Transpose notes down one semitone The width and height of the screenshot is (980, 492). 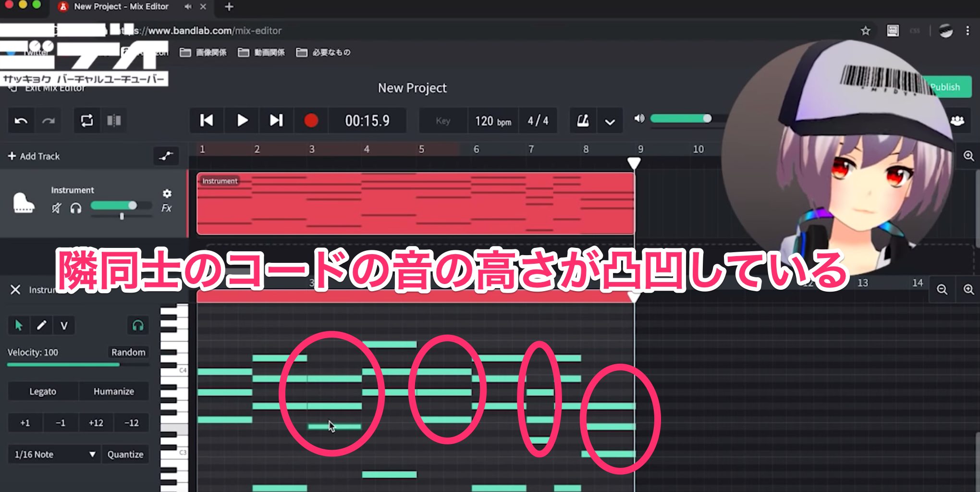(60, 423)
